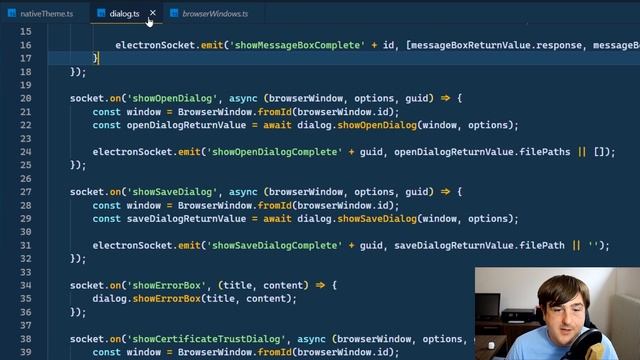The image size is (640, 360).
Task: Click BrowserWindow.fromId on line 21
Action: point(235,112)
